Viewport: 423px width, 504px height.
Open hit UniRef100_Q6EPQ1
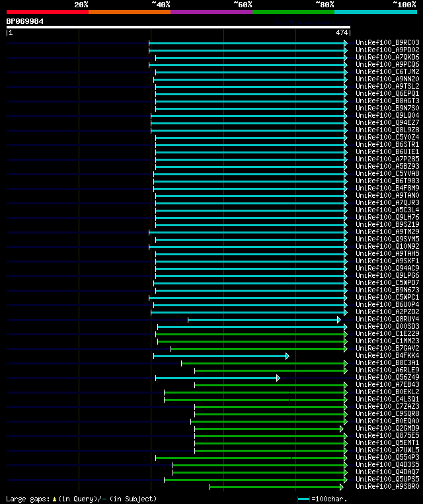[387, 93]
